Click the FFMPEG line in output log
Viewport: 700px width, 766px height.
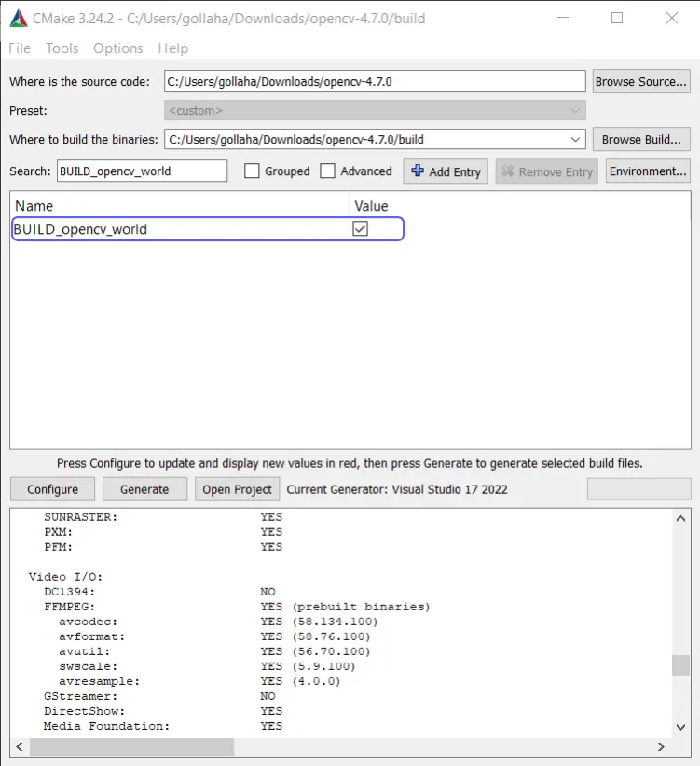pyautogui.click(x=237, y=607)
